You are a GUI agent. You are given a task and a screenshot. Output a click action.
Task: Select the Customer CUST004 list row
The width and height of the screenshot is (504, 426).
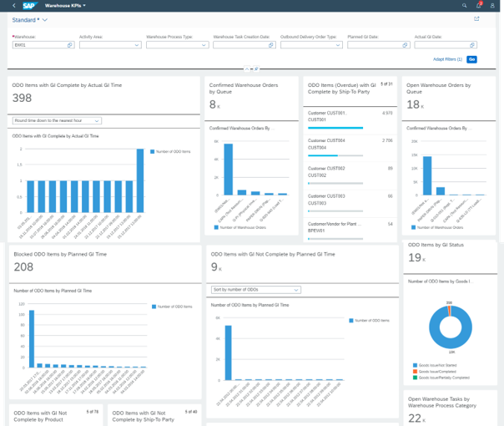(x=350, y=149)
